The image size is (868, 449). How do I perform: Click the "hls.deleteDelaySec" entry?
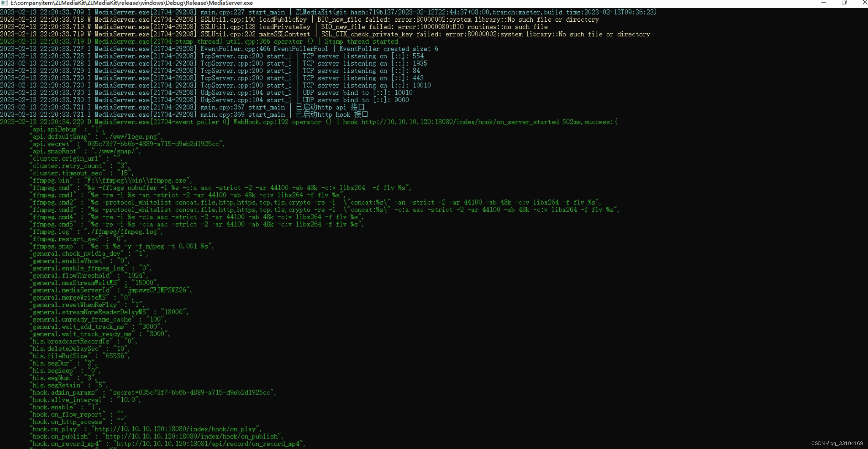point(80,349)
